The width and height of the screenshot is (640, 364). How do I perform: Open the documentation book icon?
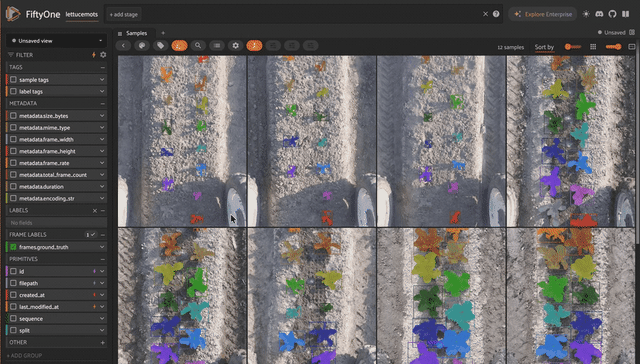click(x=625, y=14)
